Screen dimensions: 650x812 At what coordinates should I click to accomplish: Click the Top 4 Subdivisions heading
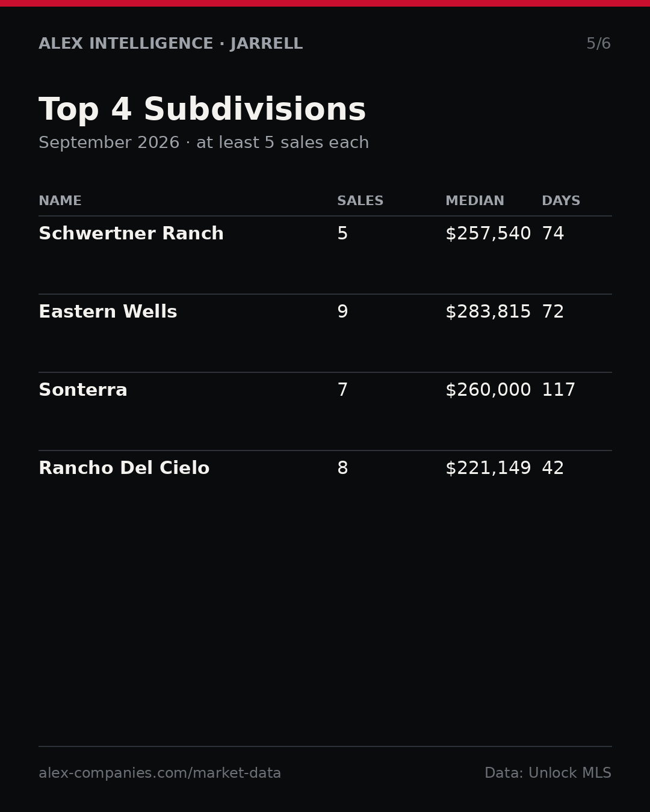202,111
